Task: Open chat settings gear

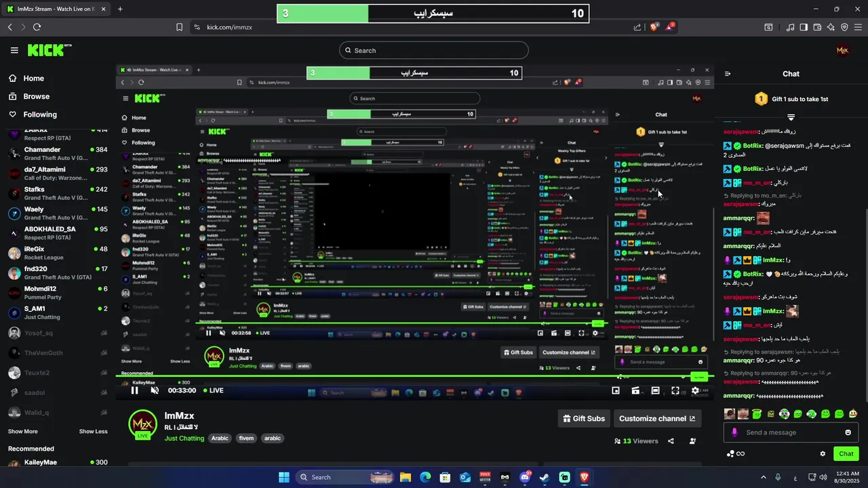Action: pos(823,454)
